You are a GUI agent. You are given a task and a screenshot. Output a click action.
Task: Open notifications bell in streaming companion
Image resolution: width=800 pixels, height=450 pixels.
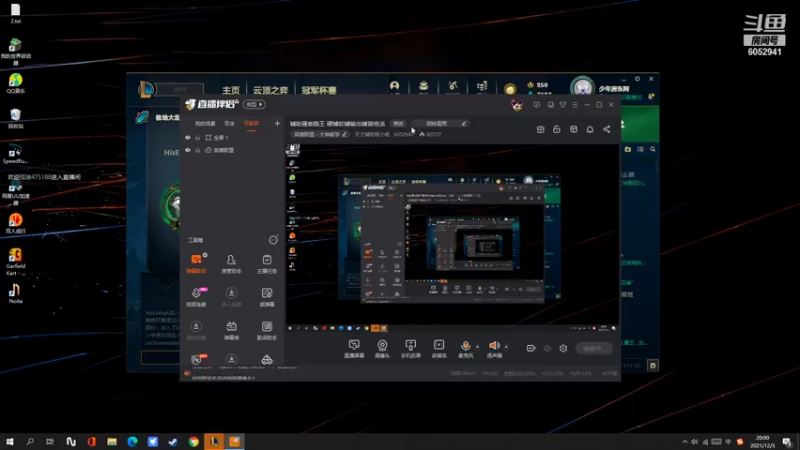point(590,130)
